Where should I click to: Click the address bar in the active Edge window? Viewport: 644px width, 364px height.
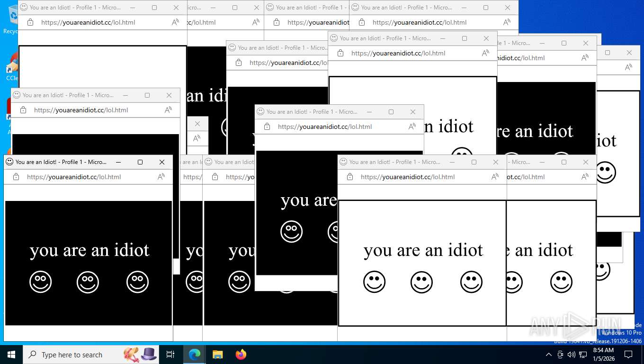pyautogui.click(x=89, y=177)
